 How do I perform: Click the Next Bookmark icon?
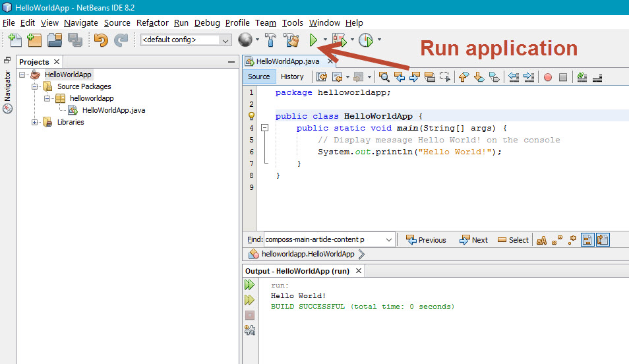click(479, 77)
